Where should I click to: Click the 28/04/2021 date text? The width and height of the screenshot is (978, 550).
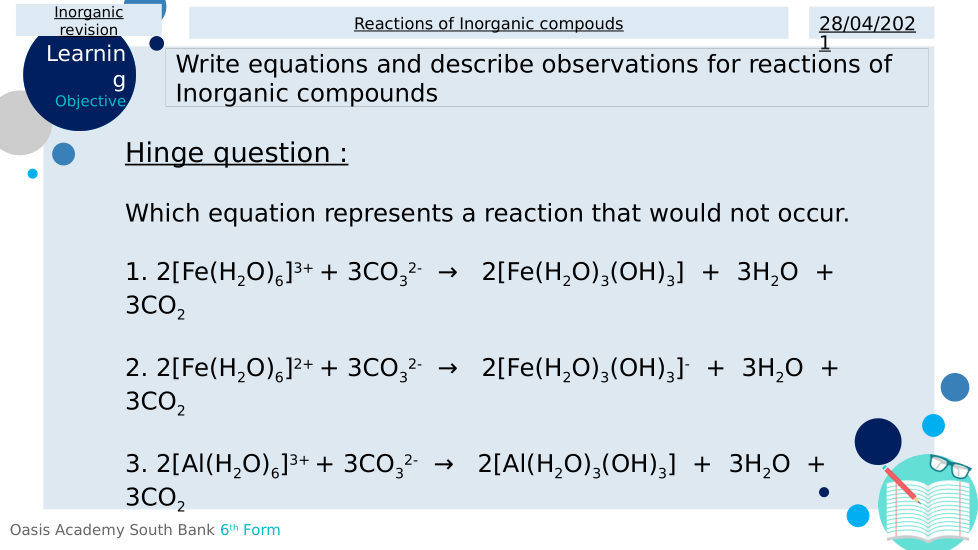(867, 32)
